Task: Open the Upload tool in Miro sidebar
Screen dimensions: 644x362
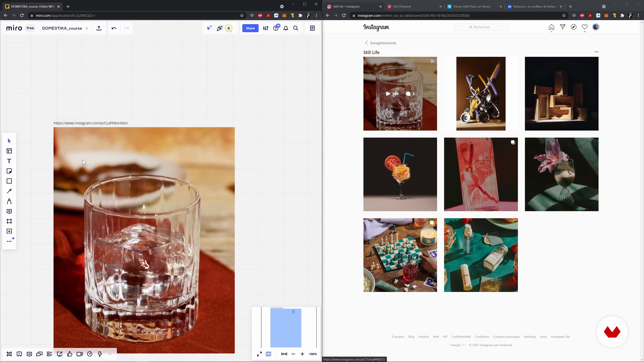Action: (9, 232)
